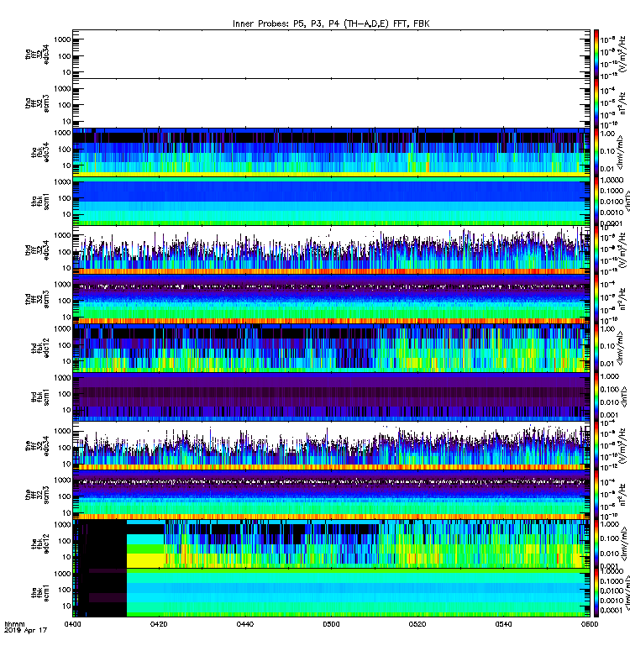630x672 pixels.
Task: Select the 'the fff 32 scm3' panel label
Action: 37,496
